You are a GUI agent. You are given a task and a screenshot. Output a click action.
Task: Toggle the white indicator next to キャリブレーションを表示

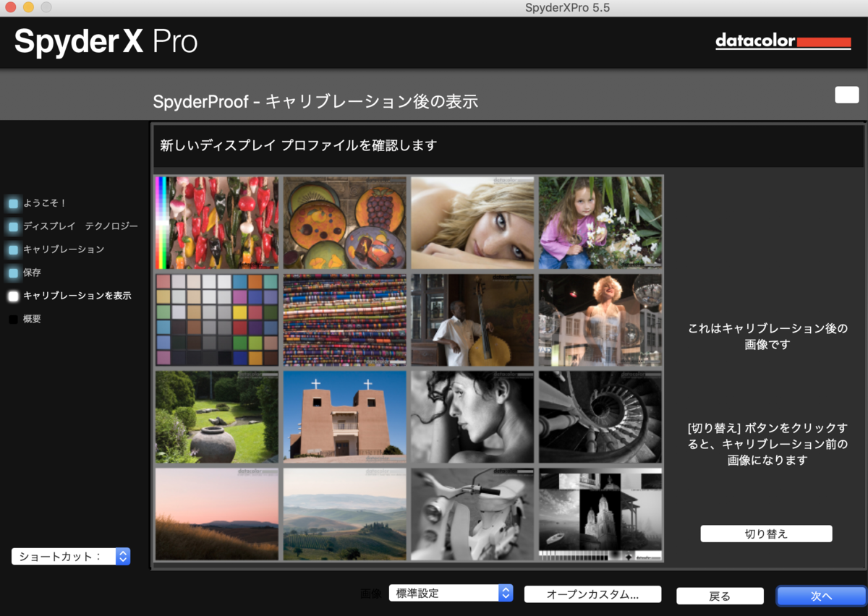(x=12, y=296)
